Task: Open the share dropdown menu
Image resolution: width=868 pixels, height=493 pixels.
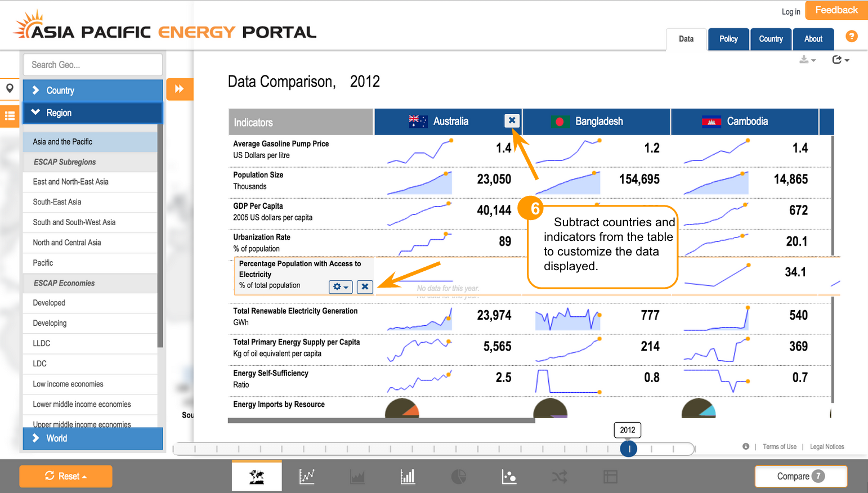Action: (x=840, y=60)
